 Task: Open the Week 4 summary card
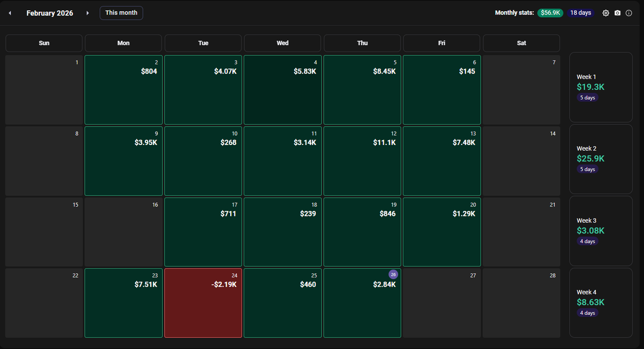point(601,303)
